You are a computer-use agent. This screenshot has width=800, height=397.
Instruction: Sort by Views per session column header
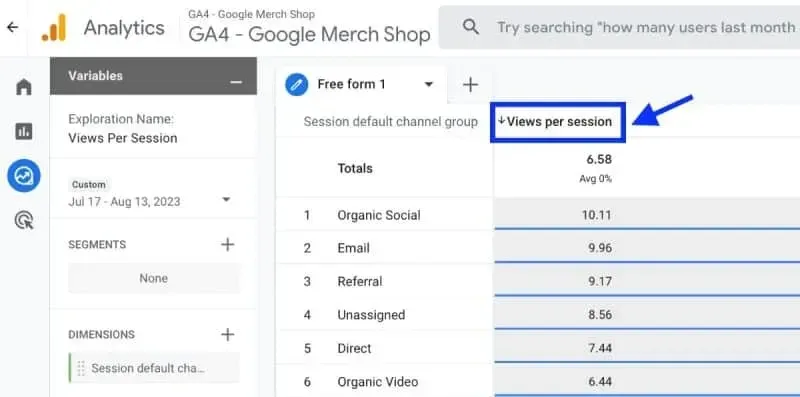pos(558,122)
